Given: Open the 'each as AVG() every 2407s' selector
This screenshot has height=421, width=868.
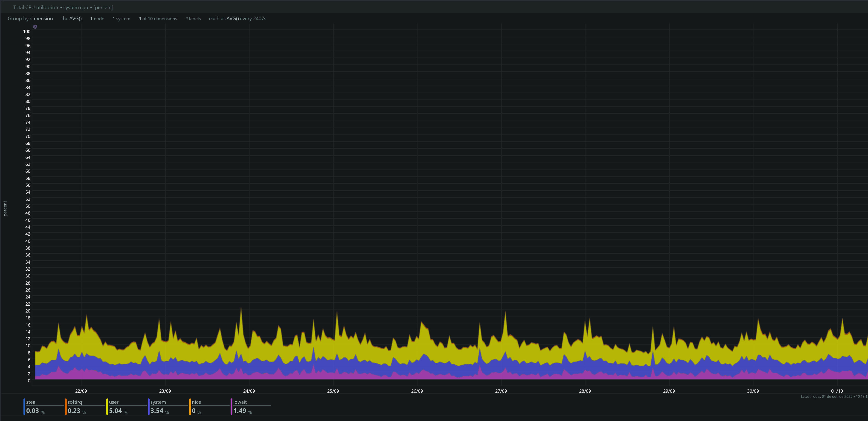Looking at the screenshot, I should (237, 19).
